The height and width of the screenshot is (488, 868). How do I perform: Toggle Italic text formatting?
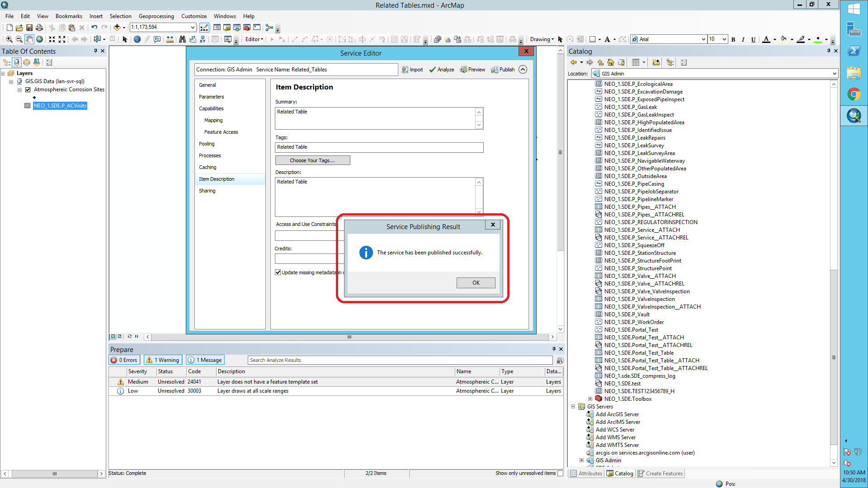(x=743, y=39)
